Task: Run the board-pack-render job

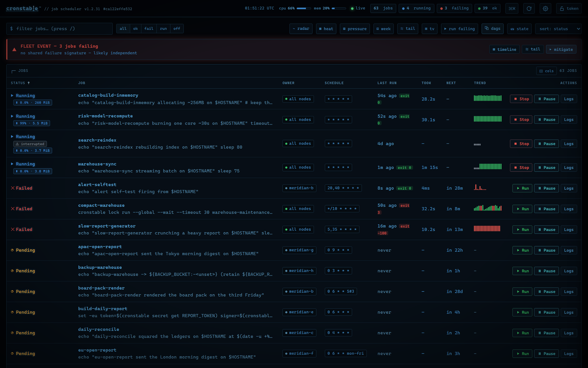Action: pos(522,292)
